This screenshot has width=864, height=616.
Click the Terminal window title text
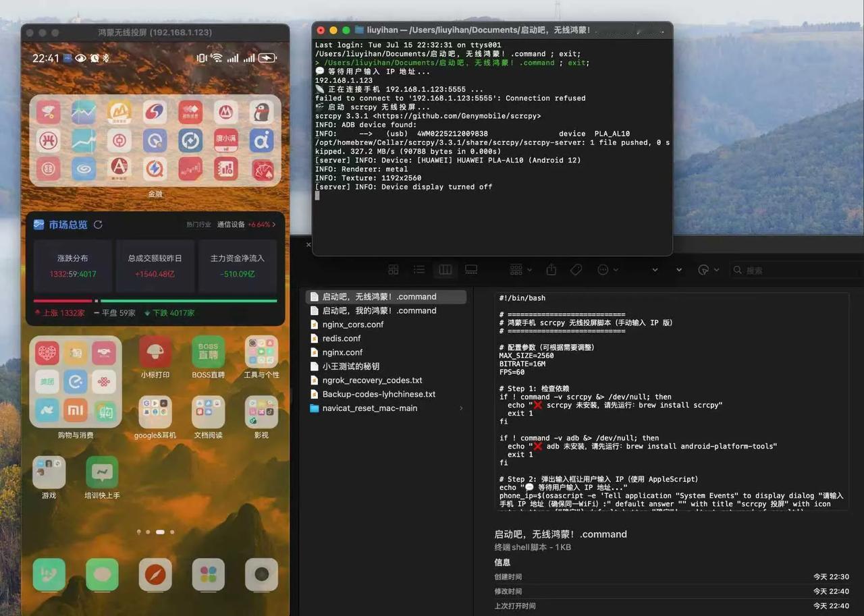pyautogui.click(x=479, y=30)
